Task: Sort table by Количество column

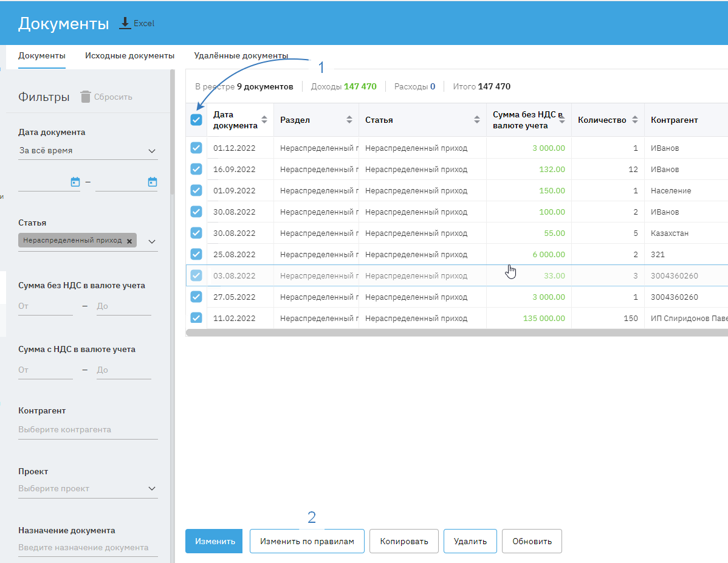Action: [635, 120]
